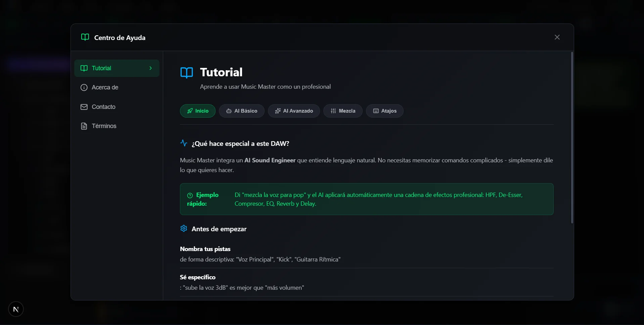The width and height of the screenshot is (644, 325).
Task: Click the rocket icon on Inicio tab
Action: (x=190, y=111)
